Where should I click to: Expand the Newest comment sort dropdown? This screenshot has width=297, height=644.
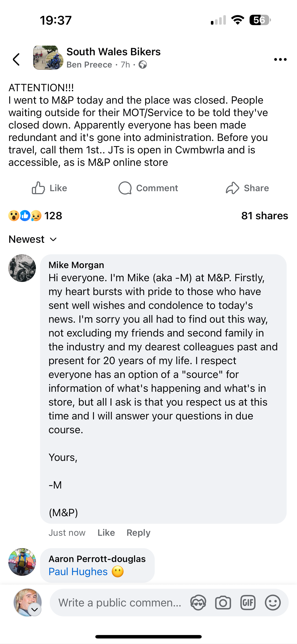33,239
